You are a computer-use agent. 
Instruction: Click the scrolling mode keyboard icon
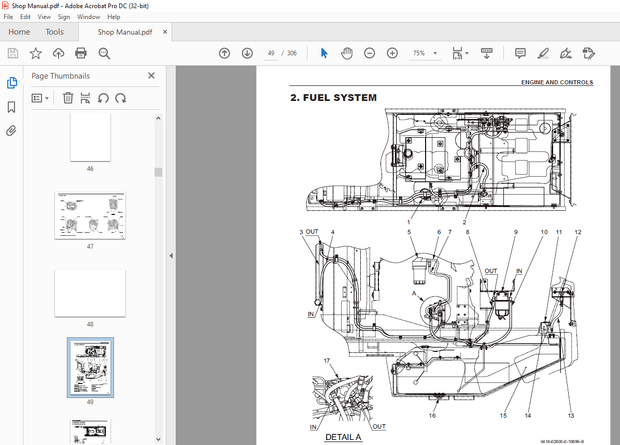tap(487, 53)
